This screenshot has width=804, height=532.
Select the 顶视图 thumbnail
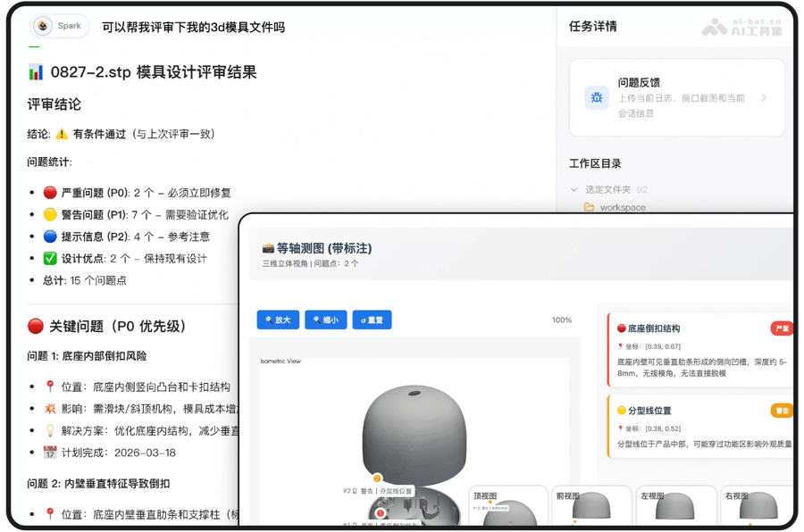click(508, 507)
